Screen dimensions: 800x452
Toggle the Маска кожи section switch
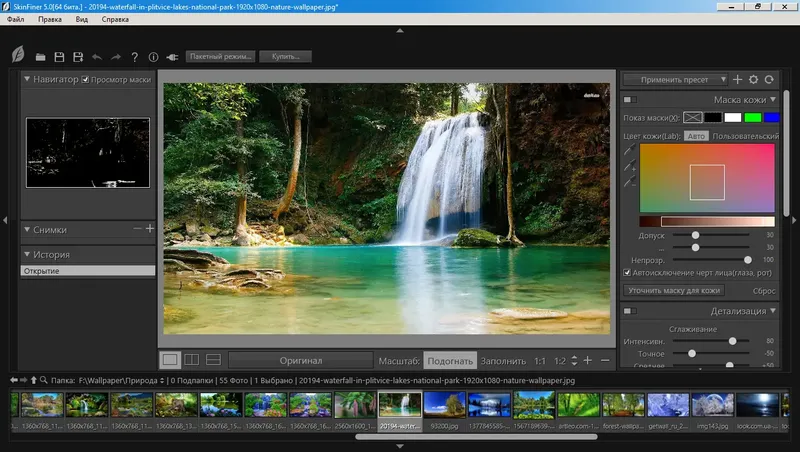coord(630,99)
